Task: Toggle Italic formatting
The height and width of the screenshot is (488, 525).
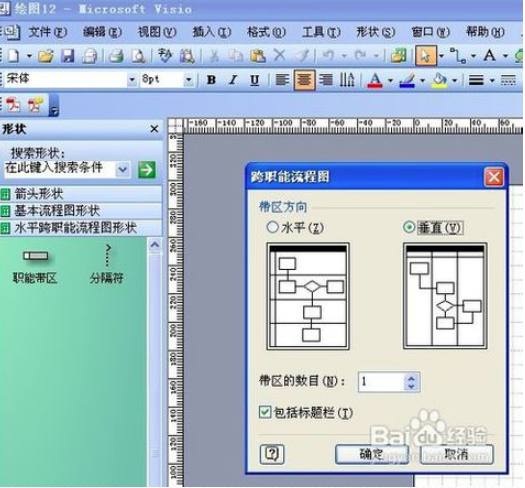Action: point(233,80)
